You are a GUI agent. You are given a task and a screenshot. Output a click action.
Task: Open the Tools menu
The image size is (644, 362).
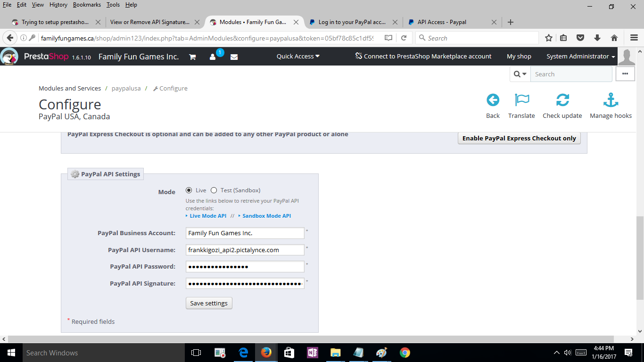113,5
